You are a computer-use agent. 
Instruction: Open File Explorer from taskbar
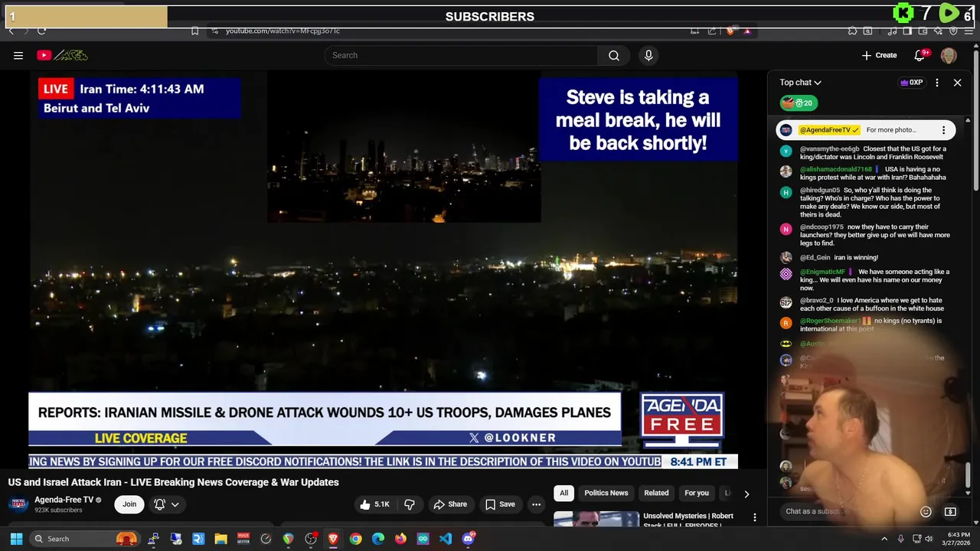[220, 539]
